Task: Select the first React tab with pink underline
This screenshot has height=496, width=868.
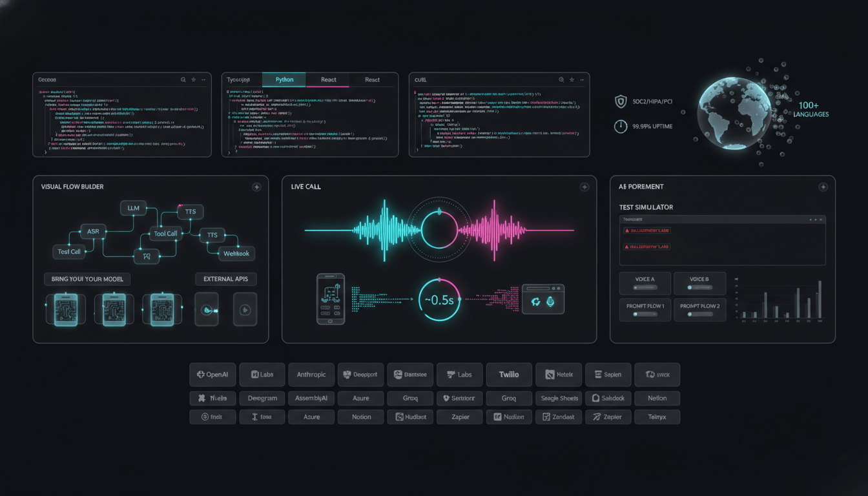Action: [328, 80]
